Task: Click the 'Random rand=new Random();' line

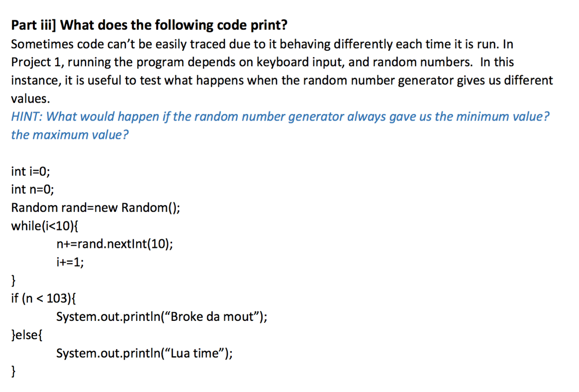Action: point(96,207)
